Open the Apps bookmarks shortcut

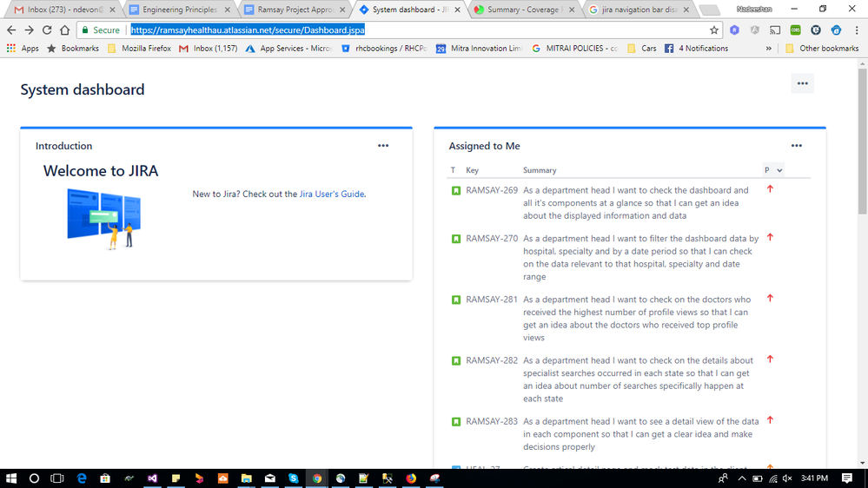point(23,49)
